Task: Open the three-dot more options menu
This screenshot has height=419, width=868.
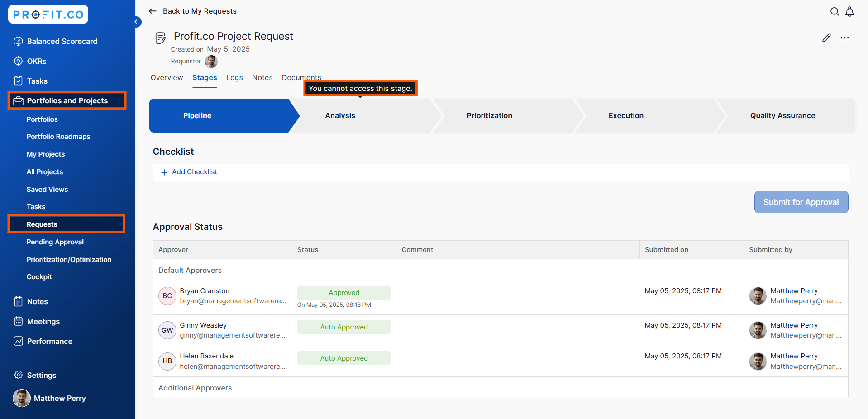Action: (844, 38)
